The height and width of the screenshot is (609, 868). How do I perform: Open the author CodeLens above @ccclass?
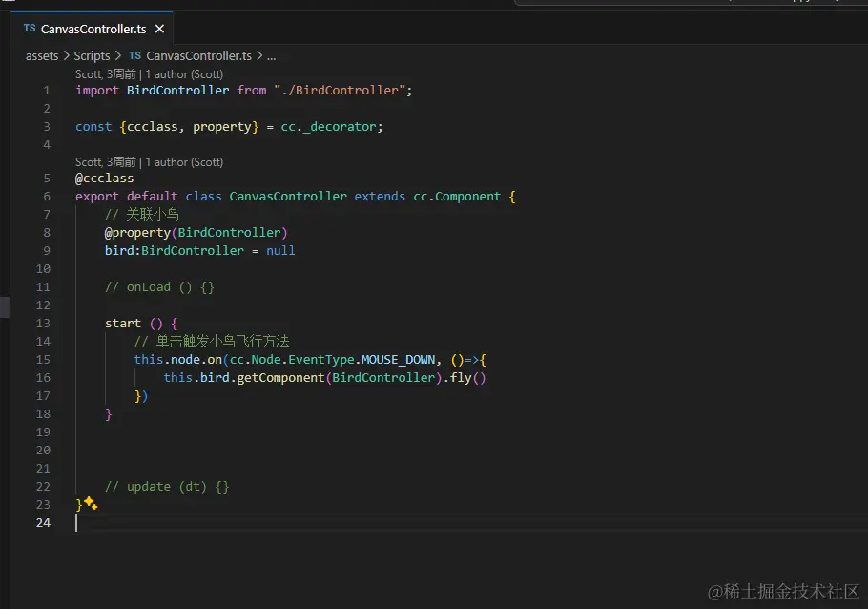click(150, 162)
